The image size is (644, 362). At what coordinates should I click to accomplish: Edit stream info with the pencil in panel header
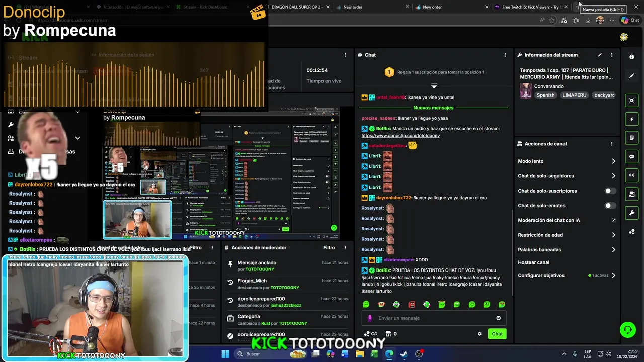(600, 55)
